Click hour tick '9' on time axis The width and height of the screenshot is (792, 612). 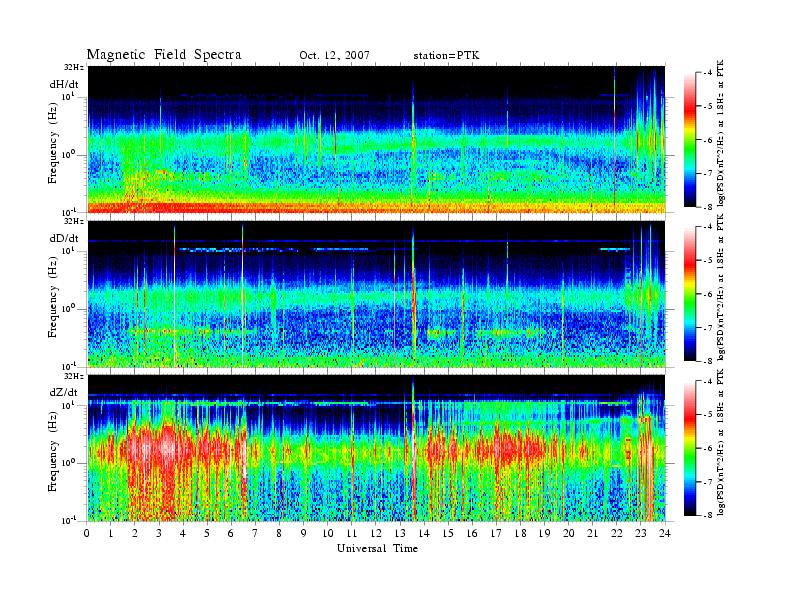[x=304, y=534]
